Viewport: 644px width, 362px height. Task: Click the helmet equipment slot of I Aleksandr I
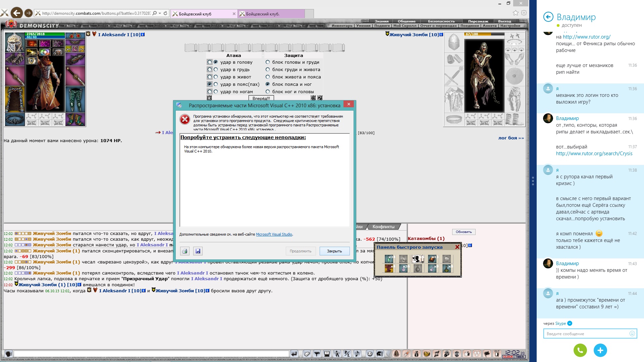(14, 42)
